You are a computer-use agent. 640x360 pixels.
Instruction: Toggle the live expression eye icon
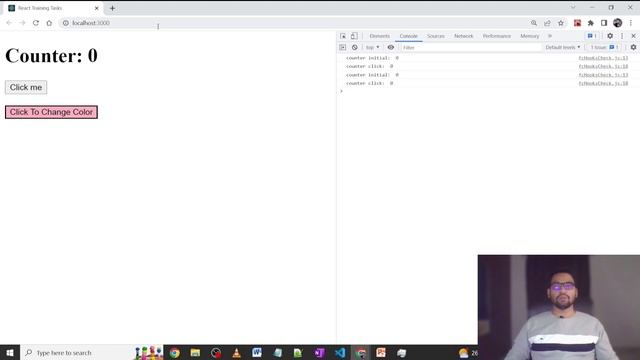click(391, 47)
